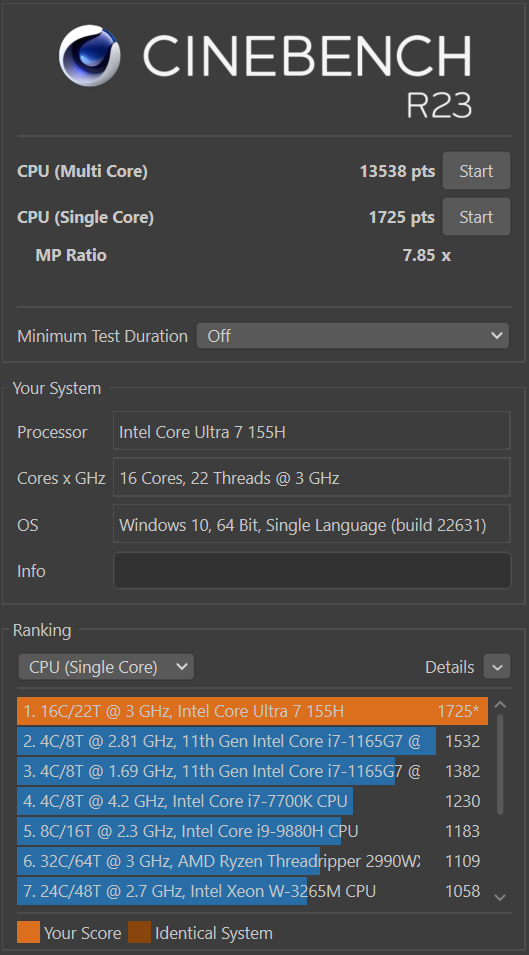The width and height of the screenshot is (529, 955).
Task: Start the CPU Multi Core test
Action: (x=476, y=171)
